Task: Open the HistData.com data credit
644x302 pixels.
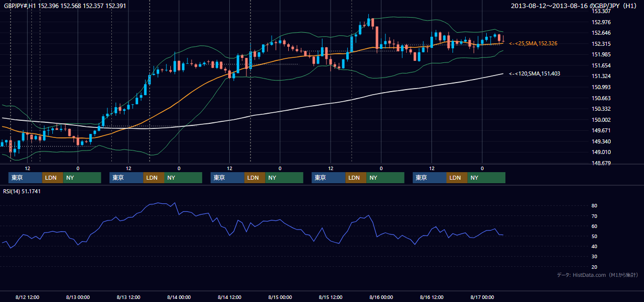Action: coord(598,275)
